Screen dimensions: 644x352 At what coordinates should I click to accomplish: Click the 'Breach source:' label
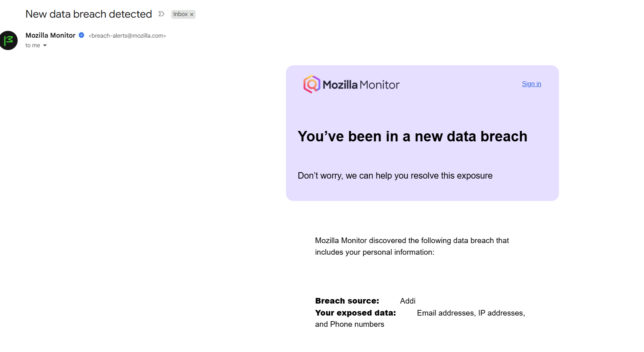pyautogui.click(x=347, y=301)
